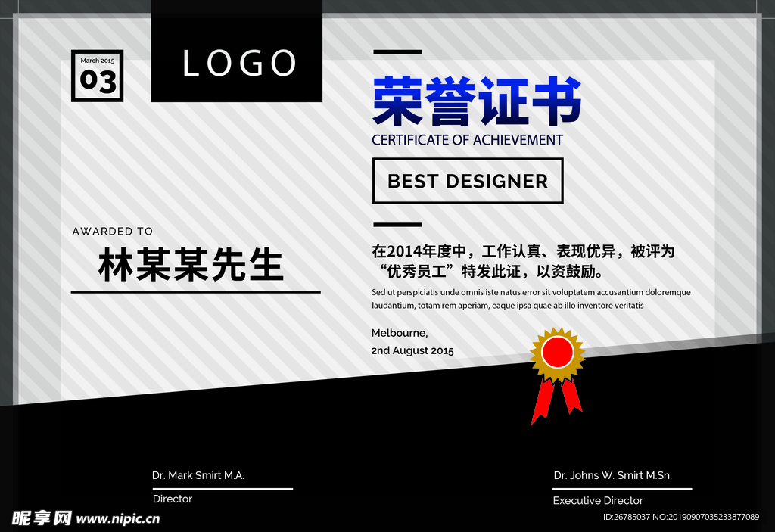
Task: Click the LOGO black box
Action: (x=237, y=51)
